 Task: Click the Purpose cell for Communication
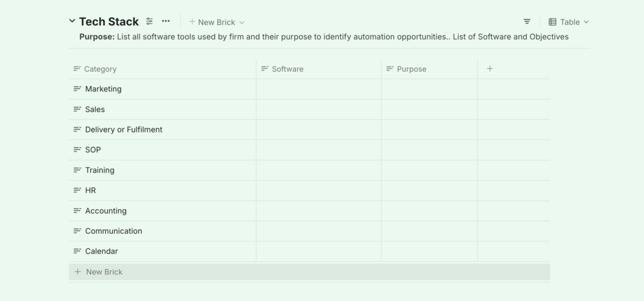click(429, 231)
